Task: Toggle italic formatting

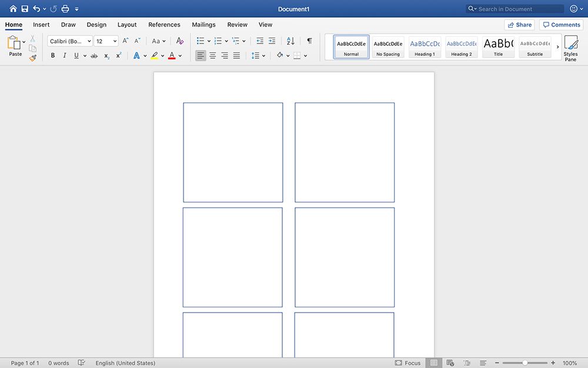Action: click(x=65, y=55)
